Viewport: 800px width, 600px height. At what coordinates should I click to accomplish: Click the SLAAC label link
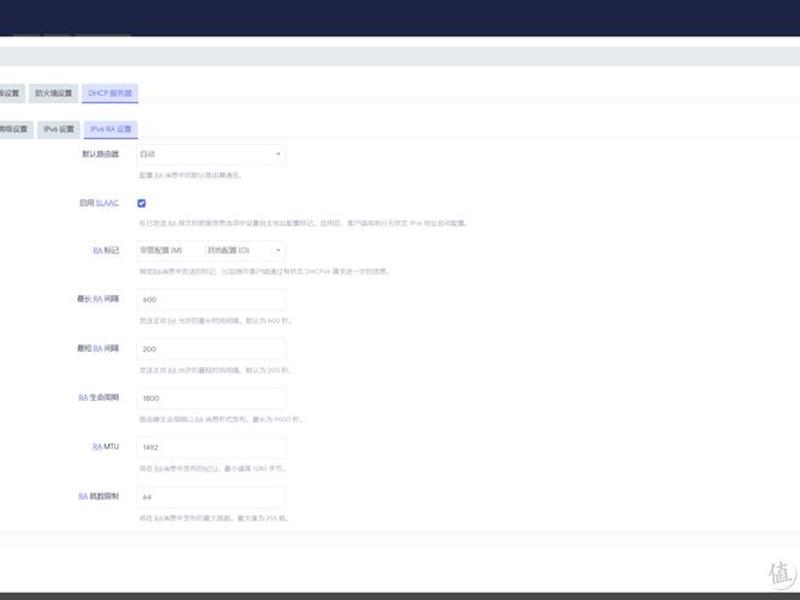tap(107, 203)
